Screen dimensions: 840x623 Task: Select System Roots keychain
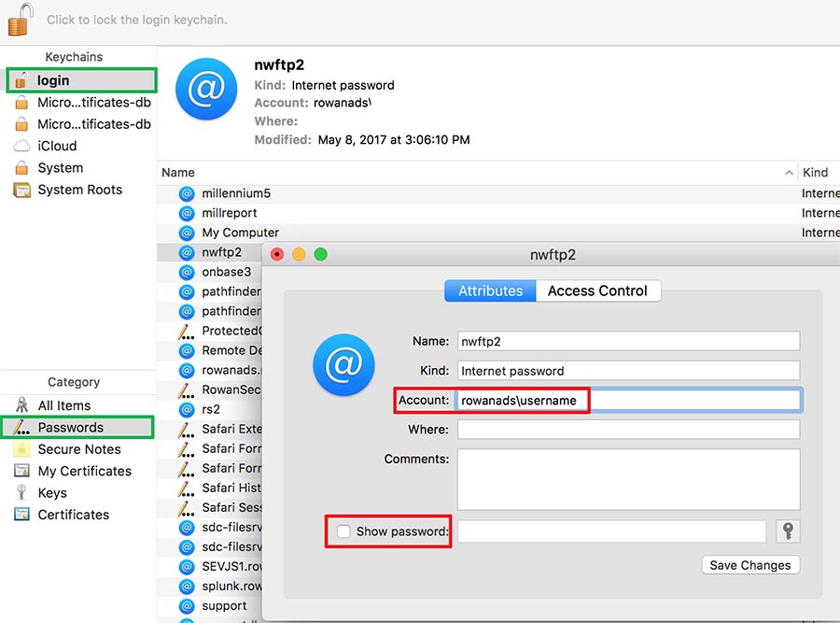[x=79, y=190]
